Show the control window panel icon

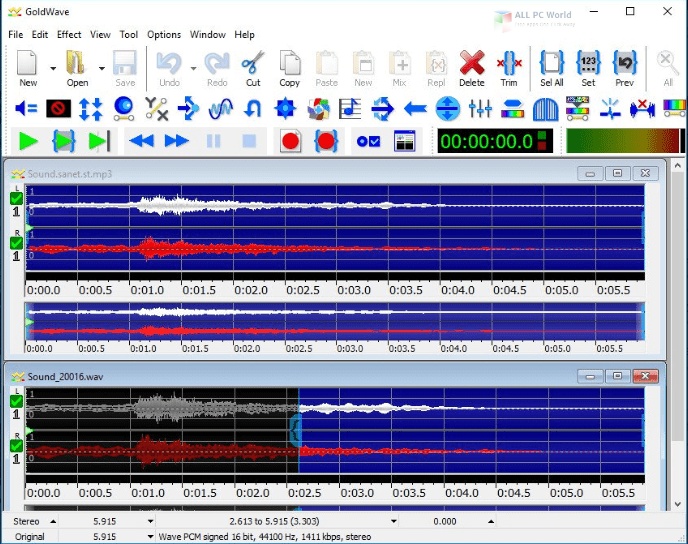tap(404, 141)
